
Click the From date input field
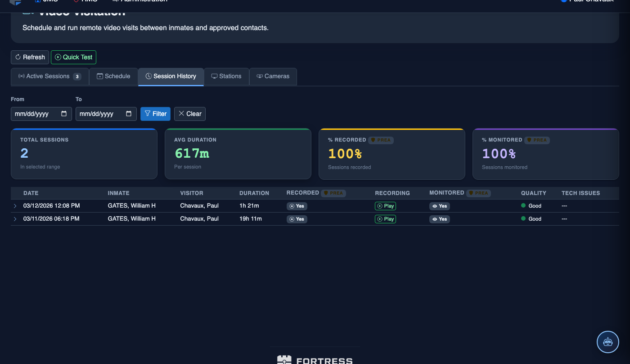tap(41, 114)
